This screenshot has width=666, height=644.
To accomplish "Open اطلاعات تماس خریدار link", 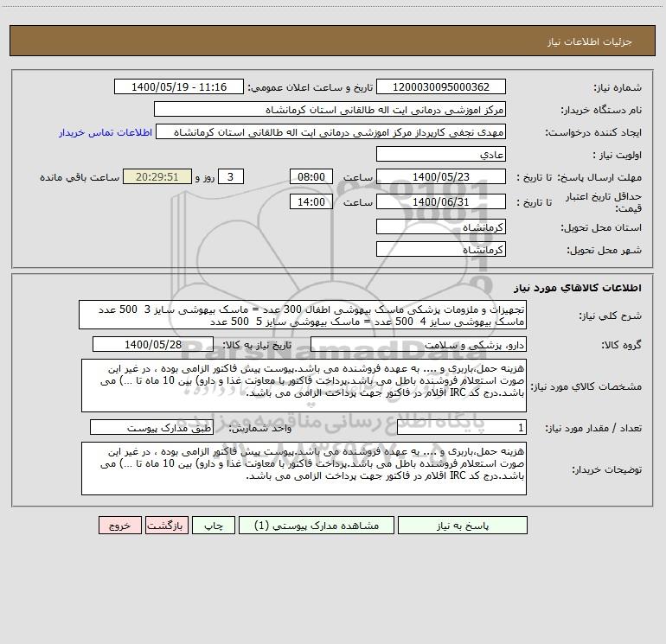I will (106, 132).
